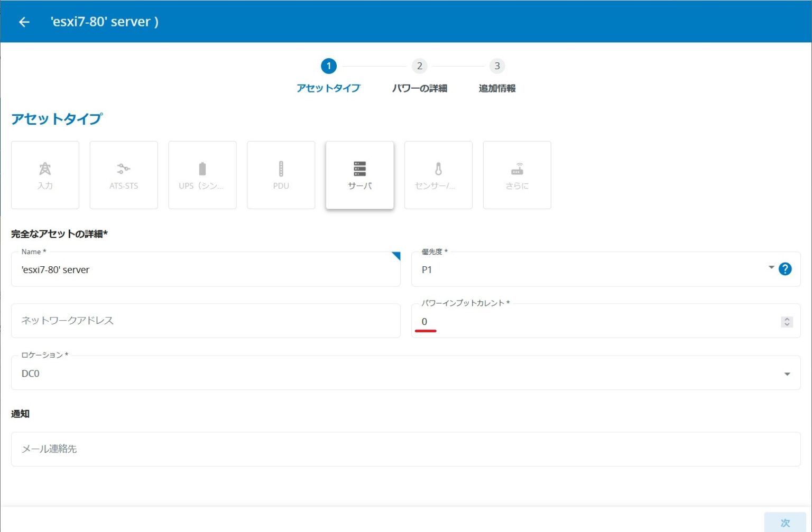
Task: Select the PDU asset type icon
Action: [281, 174]
